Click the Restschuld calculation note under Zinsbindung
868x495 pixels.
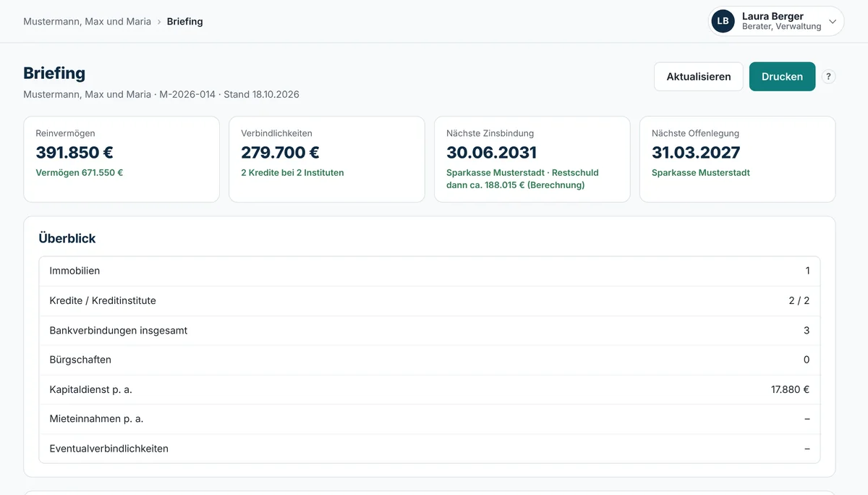point(522,179)
